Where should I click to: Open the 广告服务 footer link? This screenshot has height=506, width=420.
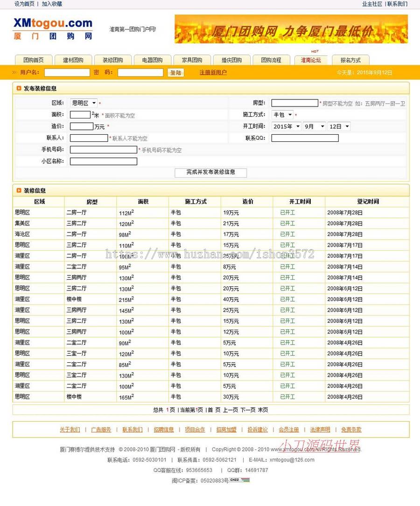point(101,430)
